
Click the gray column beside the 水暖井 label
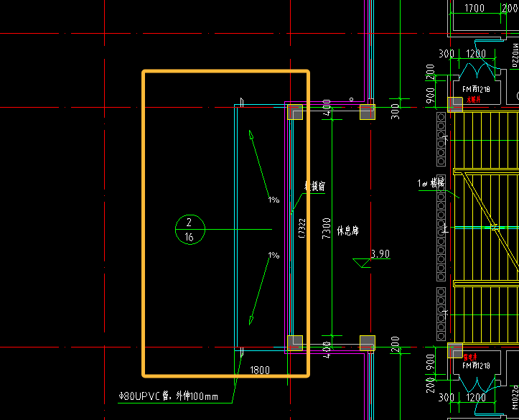(455, 105)
